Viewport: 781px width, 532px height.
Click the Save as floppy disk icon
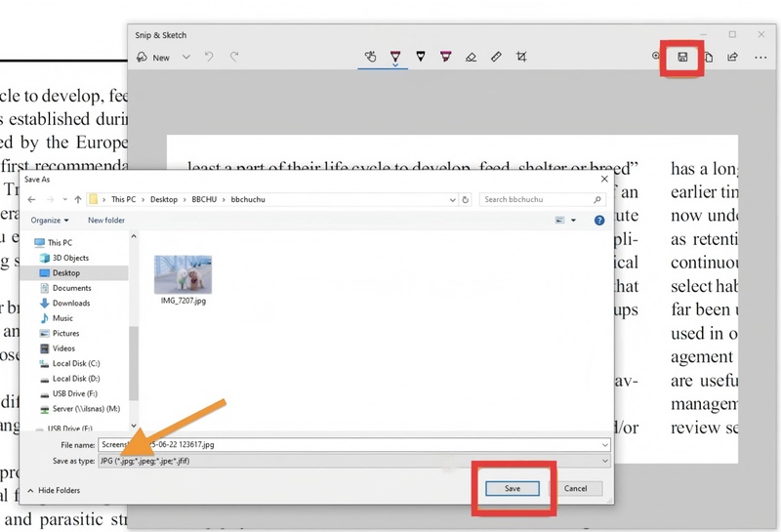click(682, 58)
